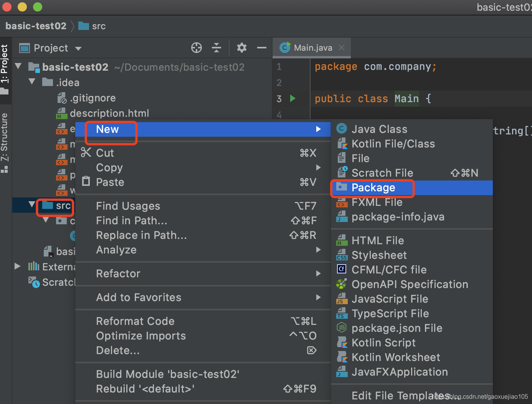Select the .gitignore file
This screenshot has width=532, height=404.
pos(86,98)
